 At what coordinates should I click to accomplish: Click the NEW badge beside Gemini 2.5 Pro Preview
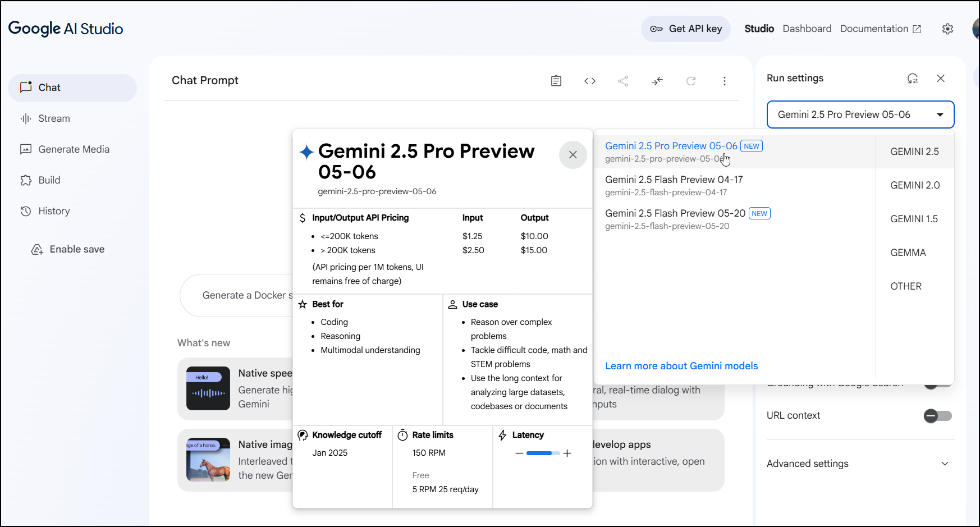pyautogui.click(x=752, y=146)
